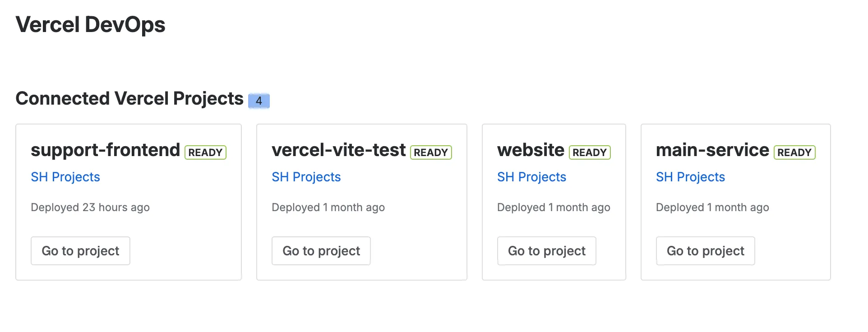Open SH Projects link under support-frontend
868x332 pixels.
tap(65, 177)
